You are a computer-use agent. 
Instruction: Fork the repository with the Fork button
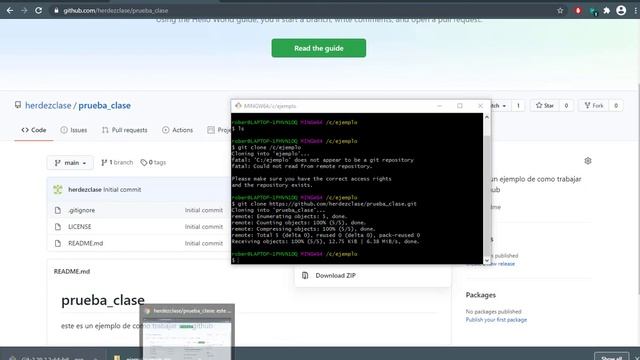593,105
